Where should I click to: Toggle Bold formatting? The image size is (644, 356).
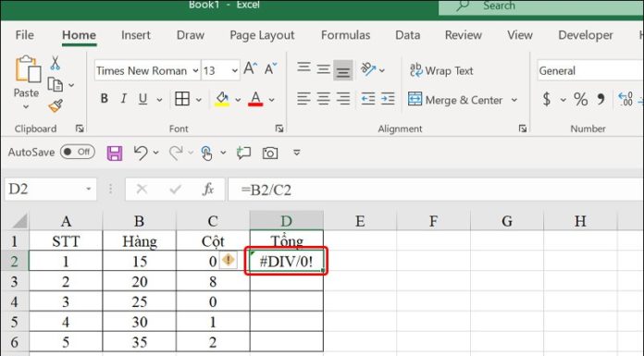(x=105, y=99)
